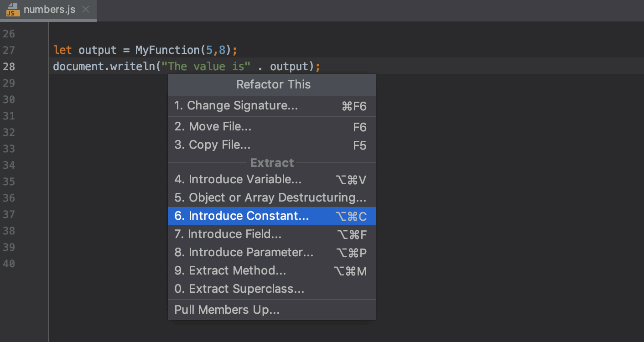Click line number 31 in gutter
This screenshot has width=644, height=342.
pyautogui.click(x=9, y=116)
